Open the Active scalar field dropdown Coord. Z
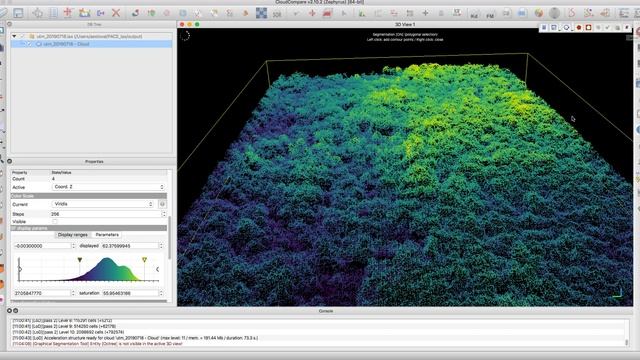 pyautogui.click(x=109, y=187)
